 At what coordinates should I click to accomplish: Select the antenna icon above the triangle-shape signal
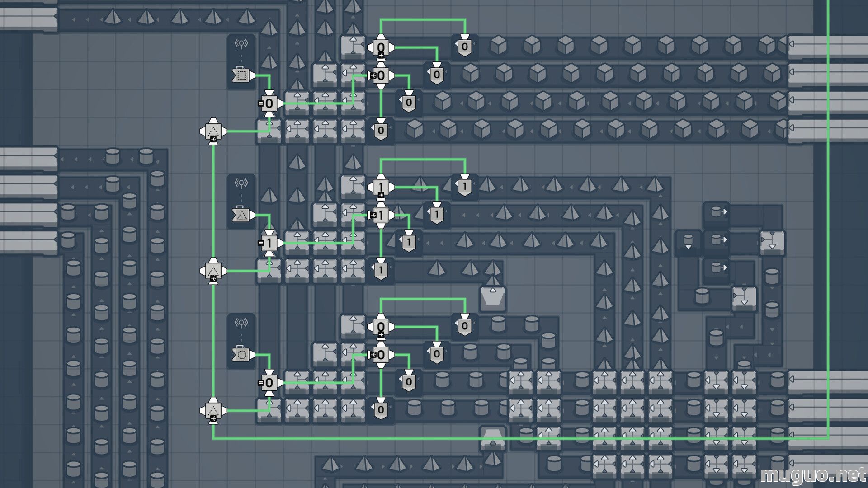(x=241, y=183)
